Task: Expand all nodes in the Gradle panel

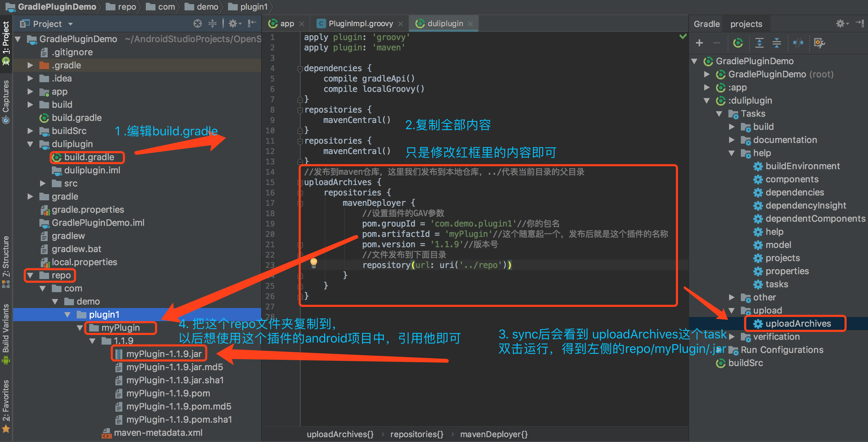Action: coord(759,43)
